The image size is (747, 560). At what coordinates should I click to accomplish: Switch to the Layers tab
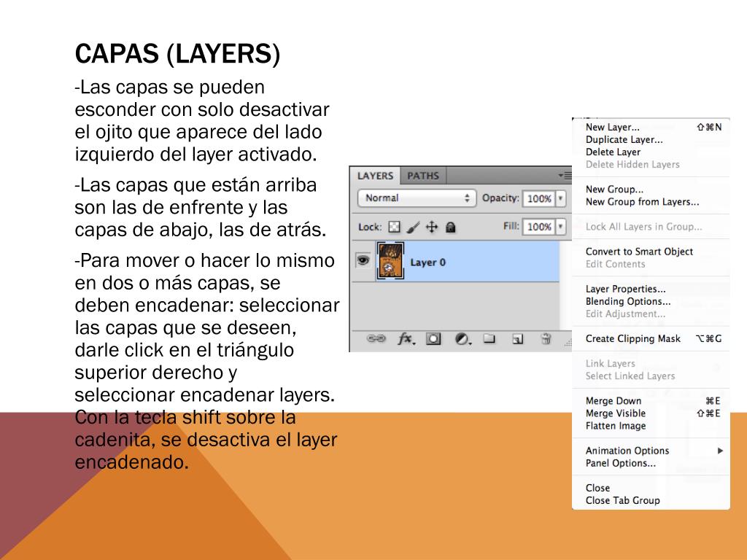376,176
